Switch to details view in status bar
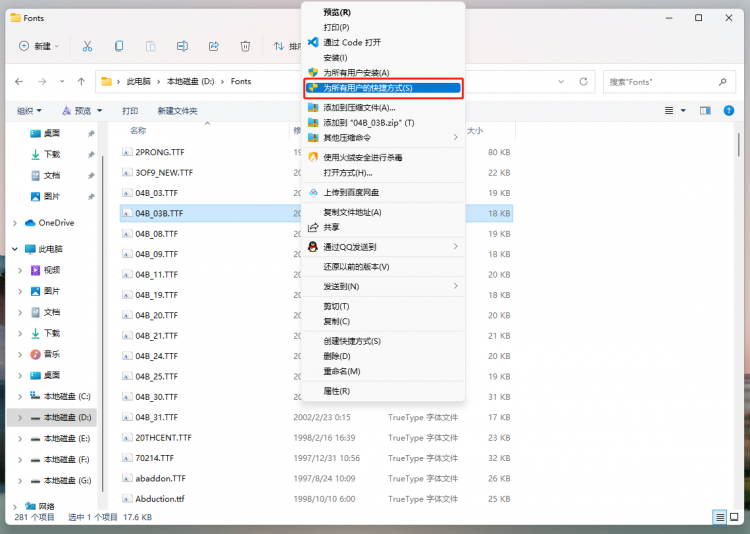The height and width of the screenshot is (534, 750). (x=719, y=517)
